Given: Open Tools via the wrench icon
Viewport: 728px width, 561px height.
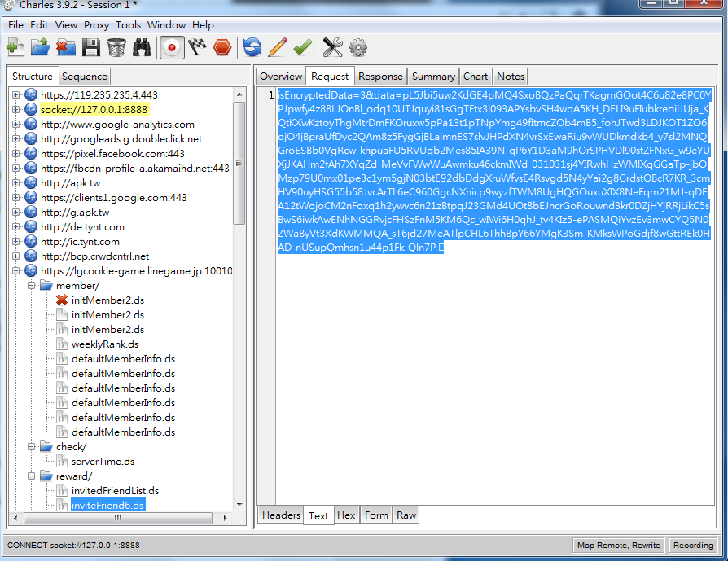Looking at the screenshot, I should [x=332, y=48].
